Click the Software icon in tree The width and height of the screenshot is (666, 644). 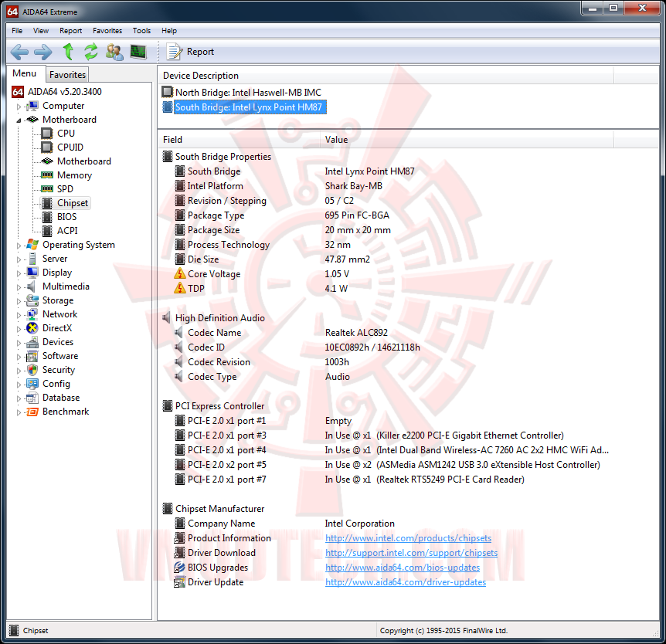pyautogui.click(x=32, y=356)
